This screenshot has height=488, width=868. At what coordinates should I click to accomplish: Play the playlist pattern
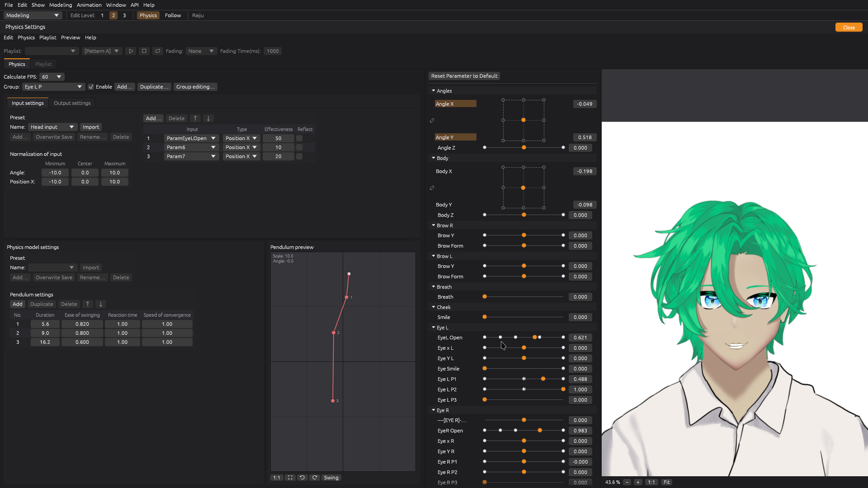[131, 51]
